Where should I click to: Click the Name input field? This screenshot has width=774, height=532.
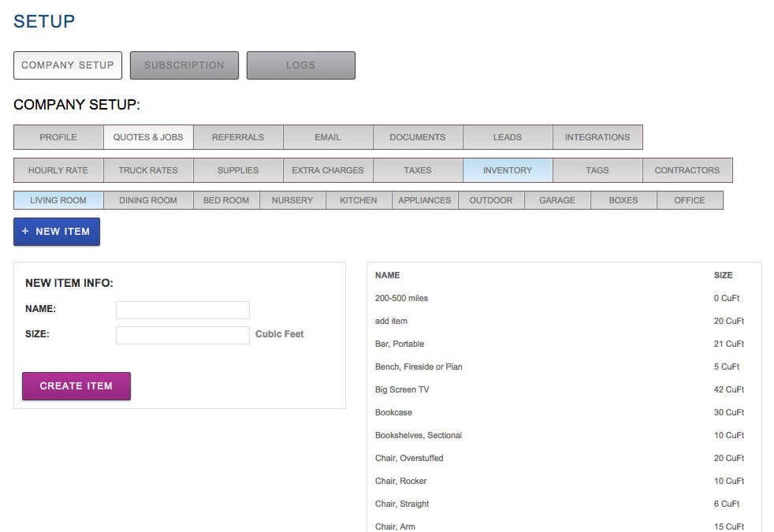[183, 310]
